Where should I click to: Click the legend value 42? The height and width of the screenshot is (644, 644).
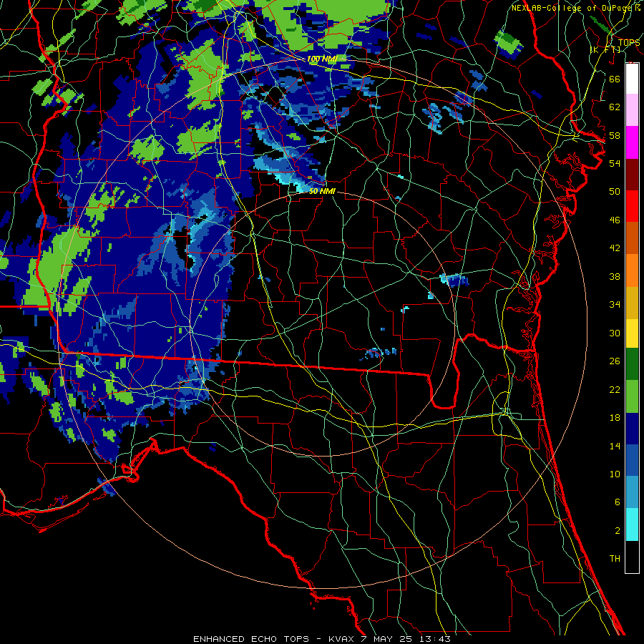(615, 248)
